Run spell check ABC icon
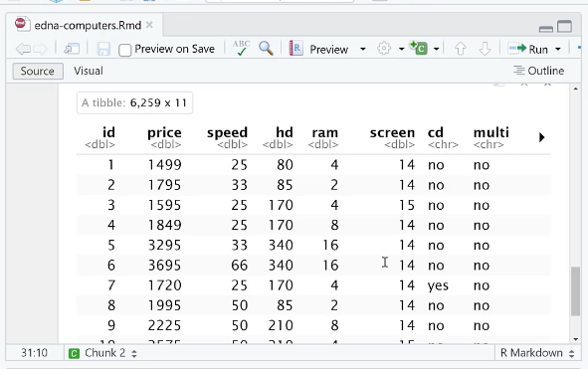Screen dimensions: 588x369 [241, 48]
